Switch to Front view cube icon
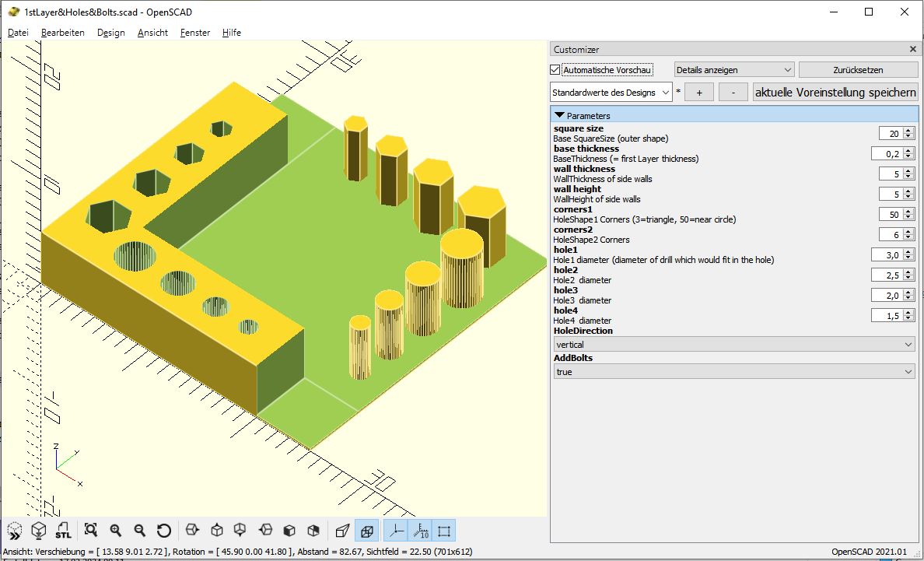This screenshot has width=924, height=561. [289, 531]
